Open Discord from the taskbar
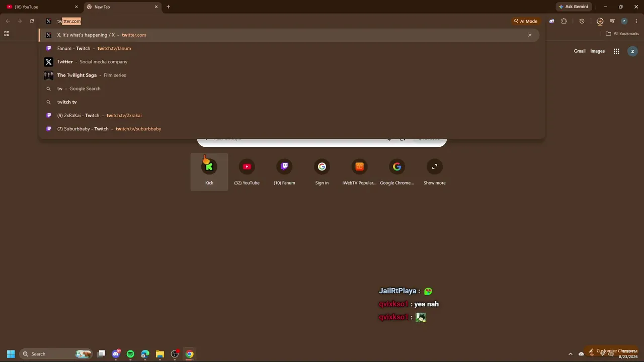This screenshot has width=644, height=362. coord(116,354)
